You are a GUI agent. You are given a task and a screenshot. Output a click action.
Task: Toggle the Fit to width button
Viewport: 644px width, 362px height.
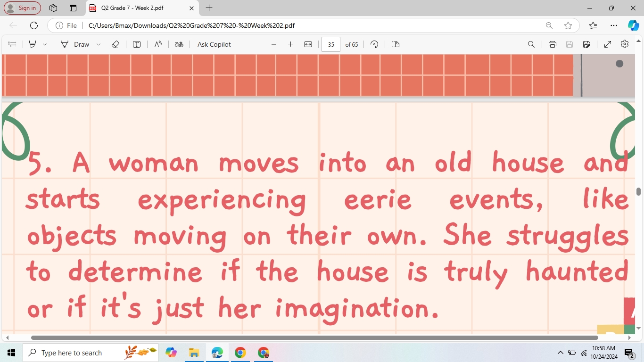pos(308,44)
